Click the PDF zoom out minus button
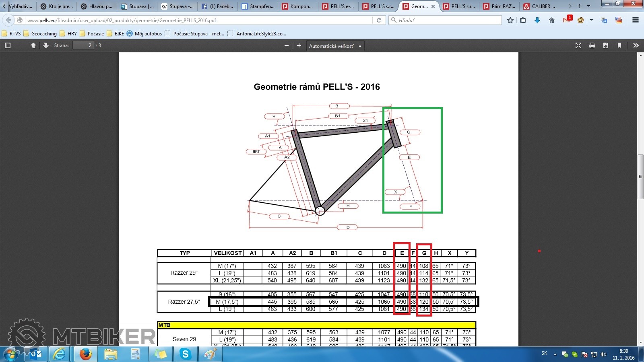 click(x=287, y=45)
